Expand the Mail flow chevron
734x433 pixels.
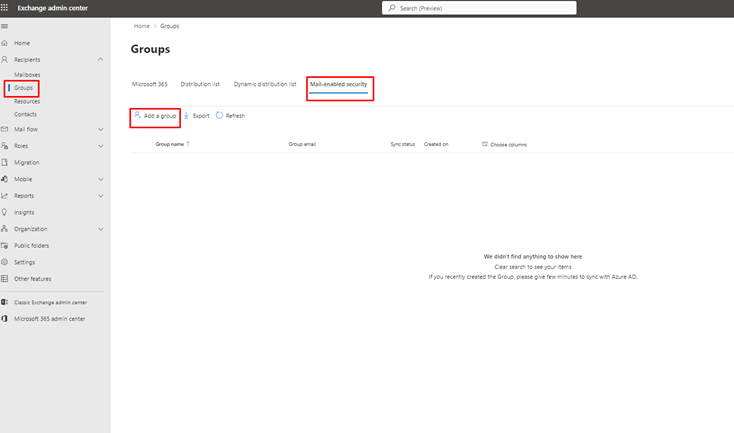click(x=101, y=129)
